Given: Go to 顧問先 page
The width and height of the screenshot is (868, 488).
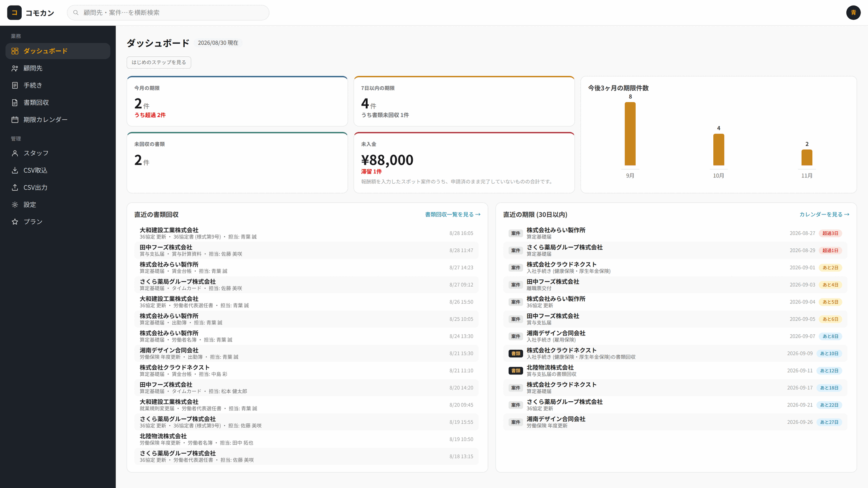Looking at the screenshot, I should point(58,68).
